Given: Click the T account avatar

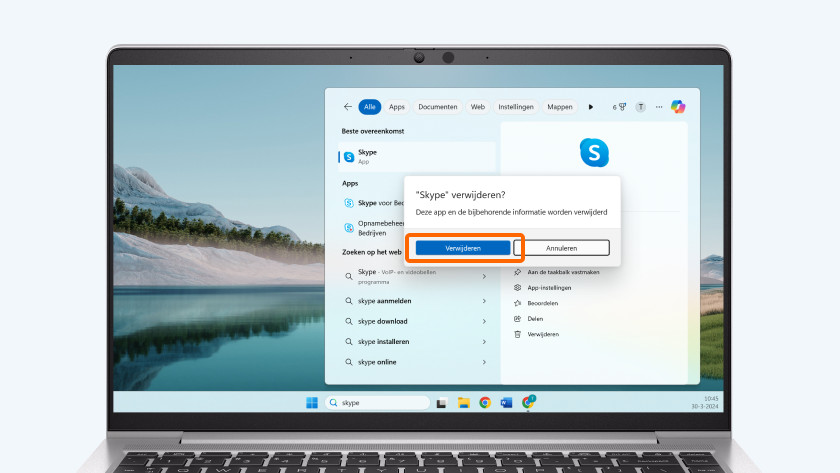Looking at the screenshot, I should [x=641, y=106].
